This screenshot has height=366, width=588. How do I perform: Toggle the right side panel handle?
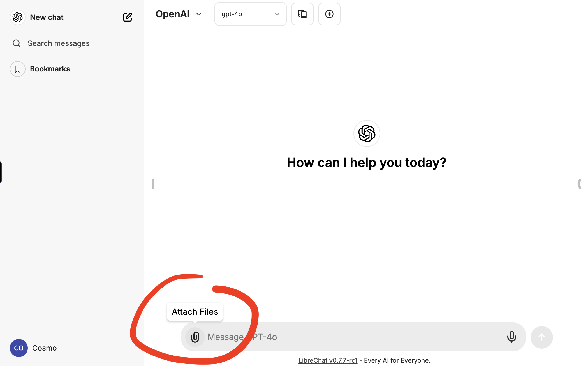click(579, 184)
